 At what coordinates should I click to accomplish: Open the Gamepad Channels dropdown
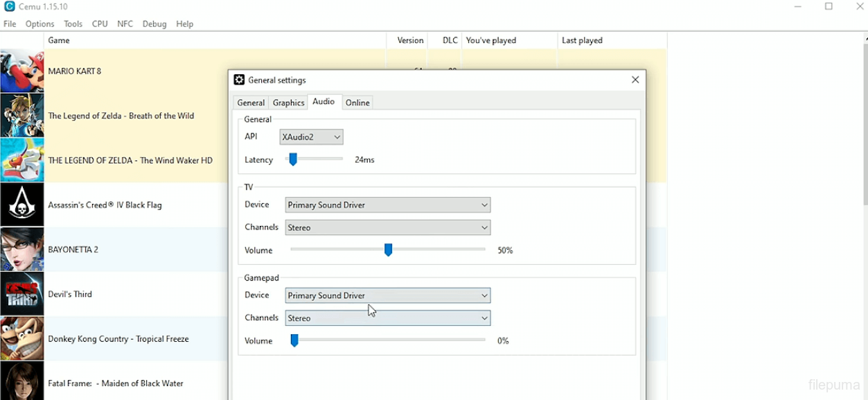(x=387, y=318)
